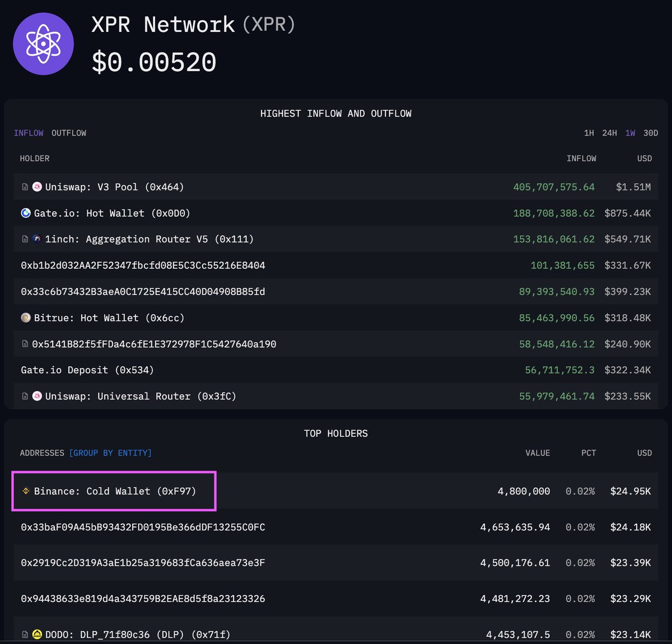
Task: Click the Bitrue Hot Wallet logo icon
Action: [x=26, y=318]
